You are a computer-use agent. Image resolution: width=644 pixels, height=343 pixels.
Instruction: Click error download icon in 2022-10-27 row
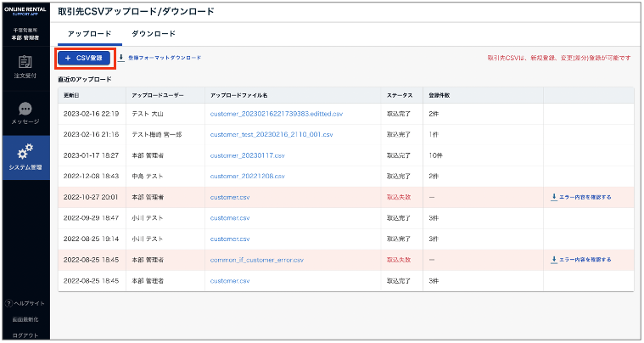pyautogui.click(x=554, y=196)
